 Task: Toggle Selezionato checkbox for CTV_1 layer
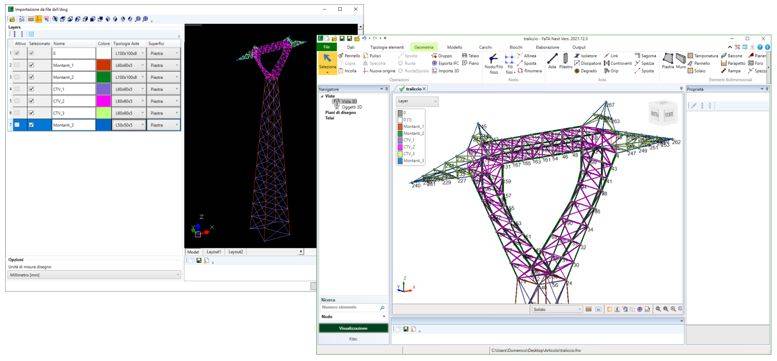[x=32, y=89]
